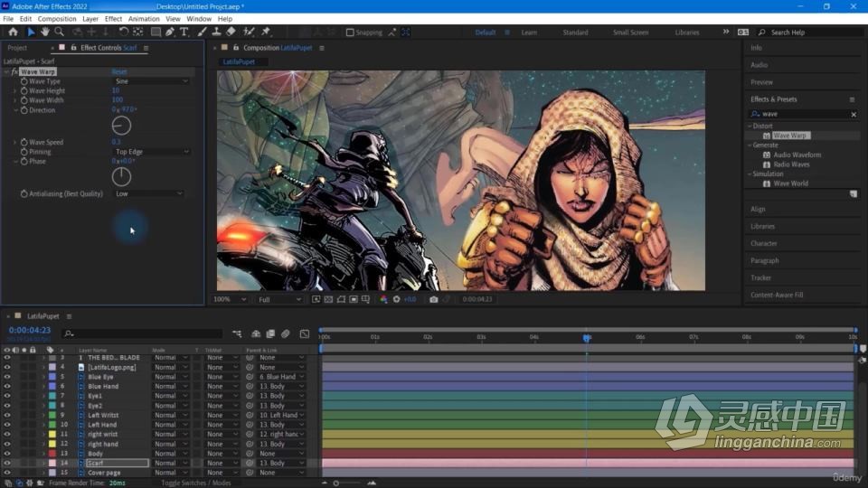
Task: Collapse the Direction property
Action: 15,110
